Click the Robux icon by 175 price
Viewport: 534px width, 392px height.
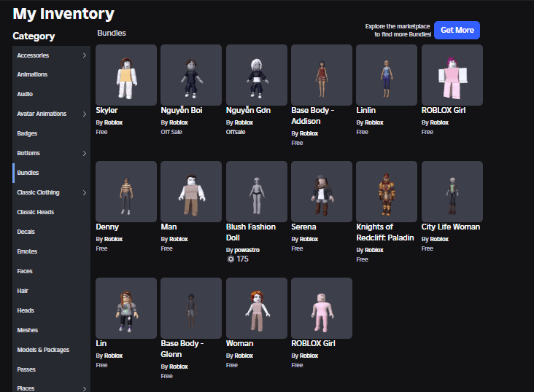(x=231, y=259)
